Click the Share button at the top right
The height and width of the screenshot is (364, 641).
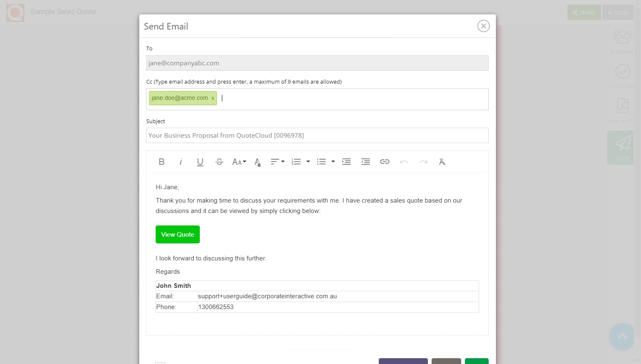584,12
